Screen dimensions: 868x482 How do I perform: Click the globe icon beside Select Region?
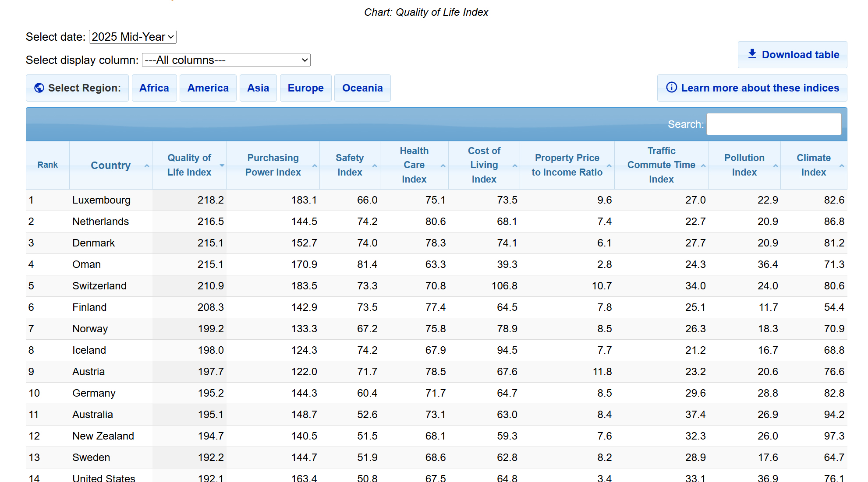click(39, 88)
